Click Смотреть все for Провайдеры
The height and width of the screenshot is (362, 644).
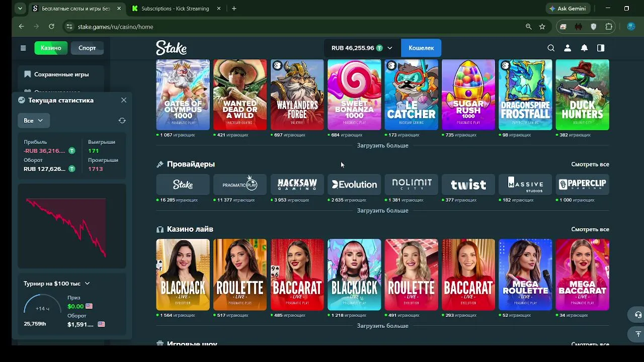(590, 164)
